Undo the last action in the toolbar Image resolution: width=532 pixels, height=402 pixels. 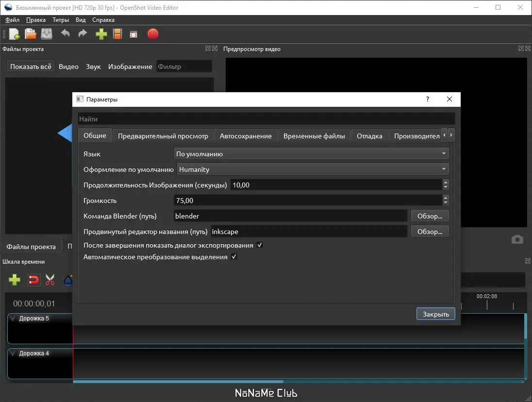click(x=65, y=33)
